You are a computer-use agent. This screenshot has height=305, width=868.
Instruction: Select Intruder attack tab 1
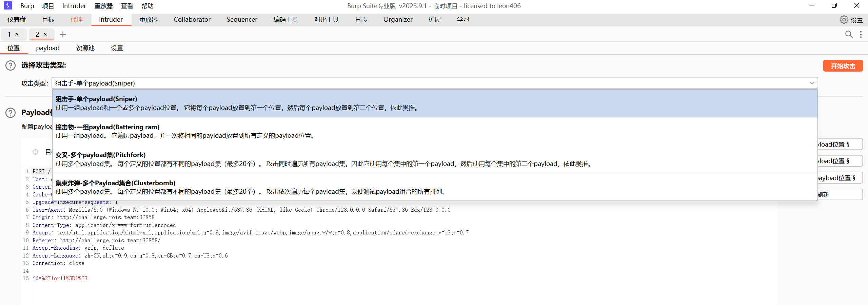click(9, 34)
